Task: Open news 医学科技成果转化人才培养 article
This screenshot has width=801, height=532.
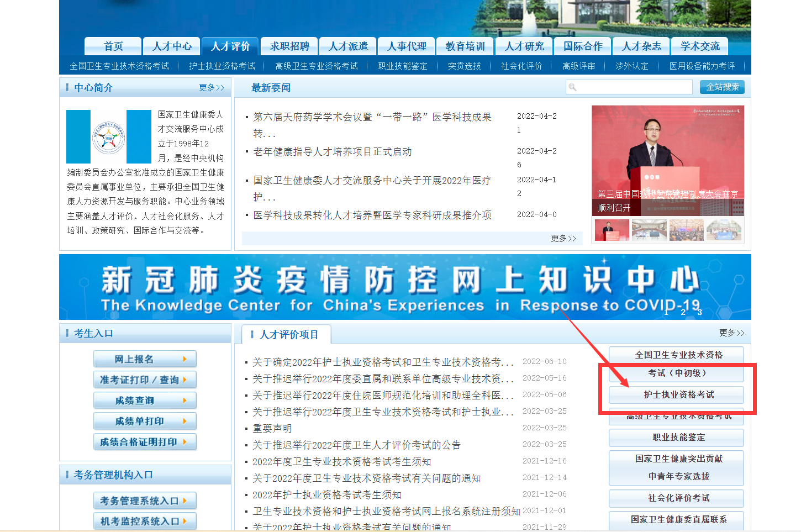Action: click(372, 215)
